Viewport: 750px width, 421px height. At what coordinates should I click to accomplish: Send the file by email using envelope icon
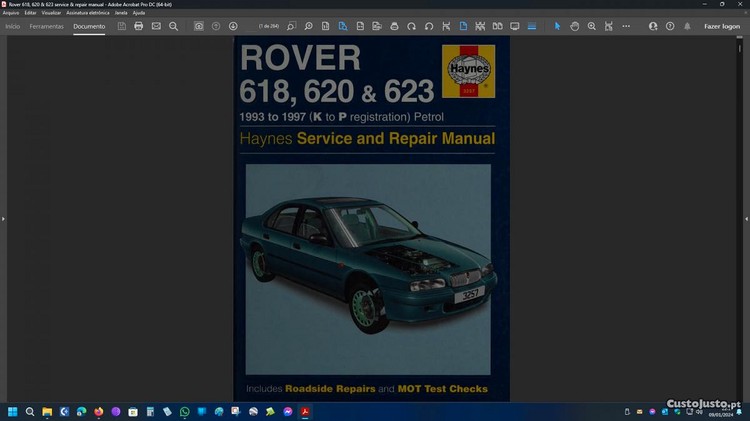point(156,26)
